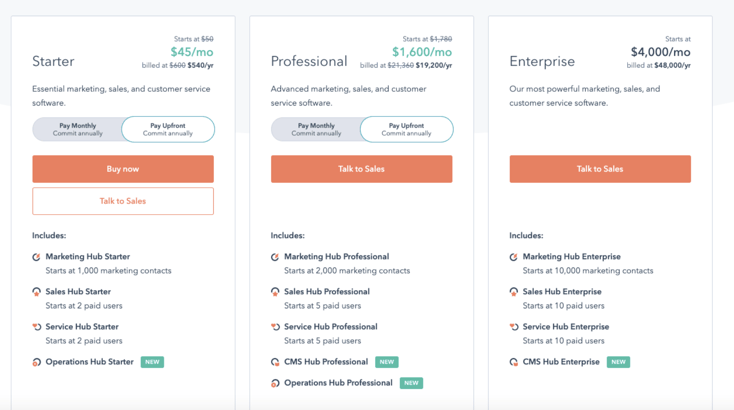The height and width of the screenshot is (410, 734).
Task: Contact sales for the Enterprise plan
Action: [x=600, y=169]
